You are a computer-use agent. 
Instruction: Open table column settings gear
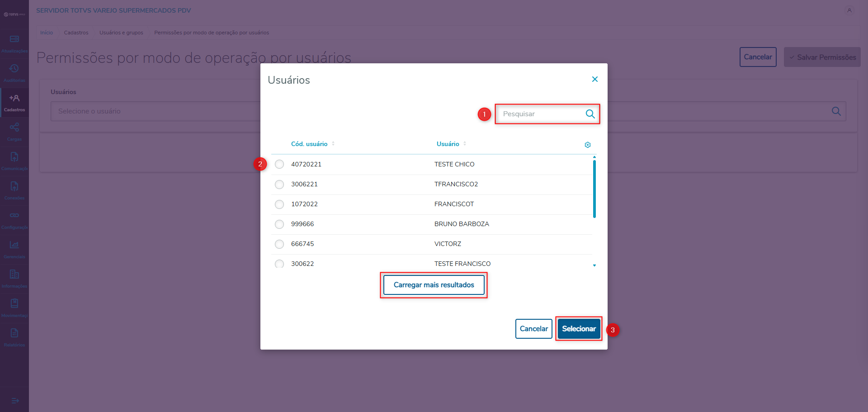click(588, 145)
